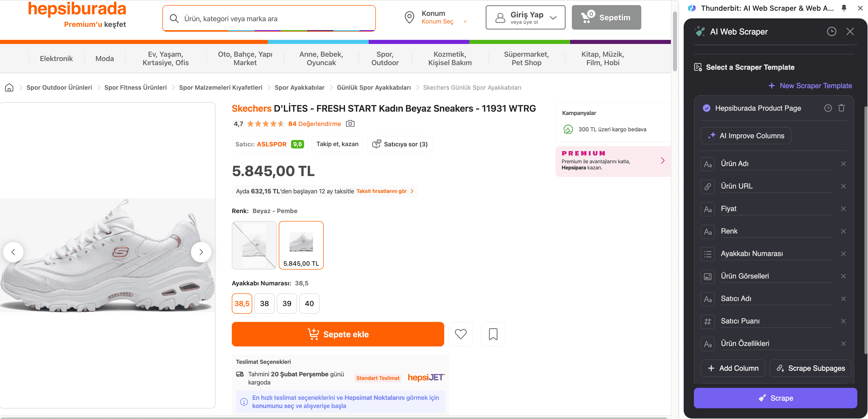Expand the Premium advantages banner
This screenshot has height=419, width=868.
662,161
